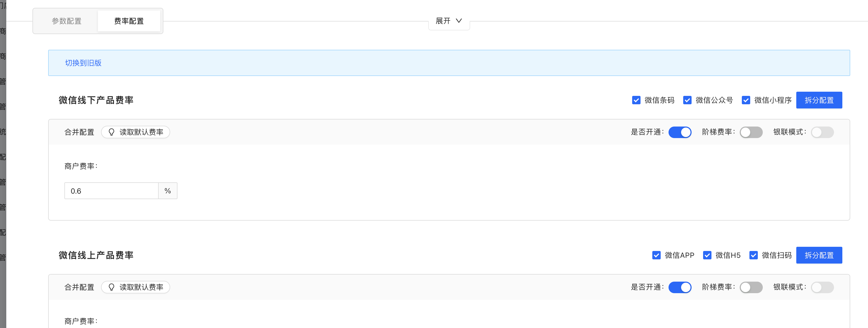
Task: Uncheck the 微信APP checkbox
Action: pos(656,255)
